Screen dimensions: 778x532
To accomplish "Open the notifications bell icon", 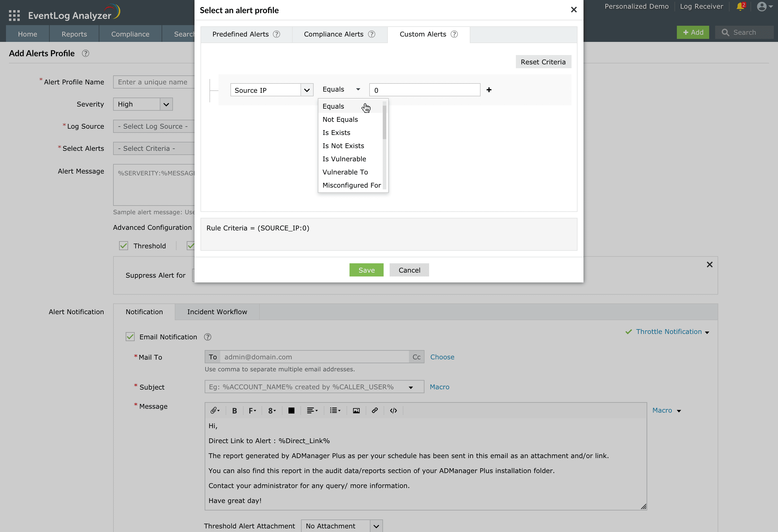I will pyautogui.click(x=740, y=7).
